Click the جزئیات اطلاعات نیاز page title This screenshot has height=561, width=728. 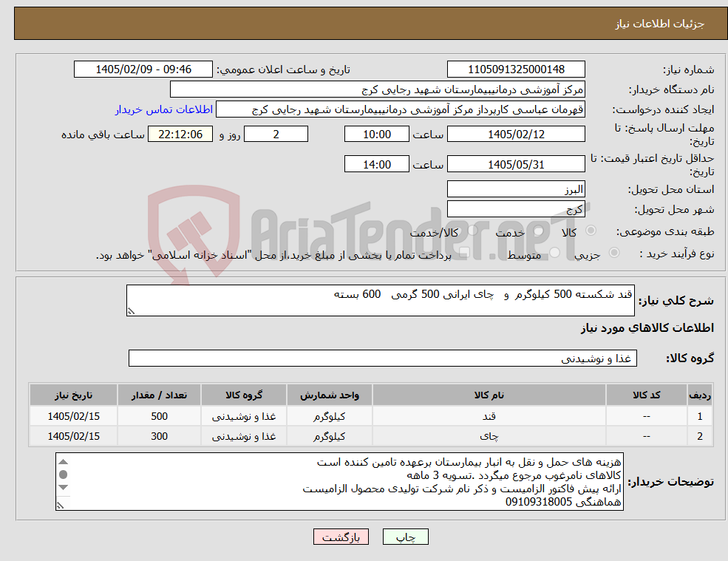pos(660,24)
